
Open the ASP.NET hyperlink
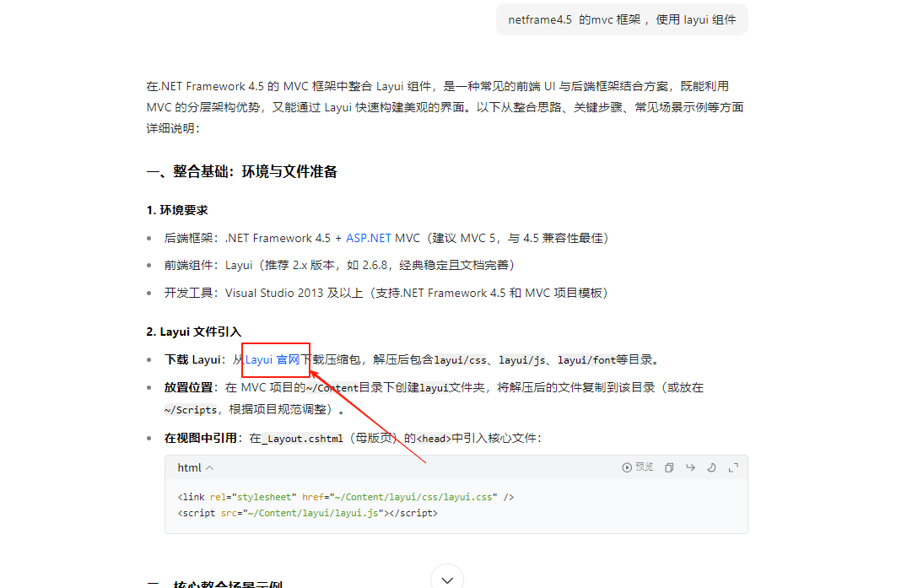369,238
